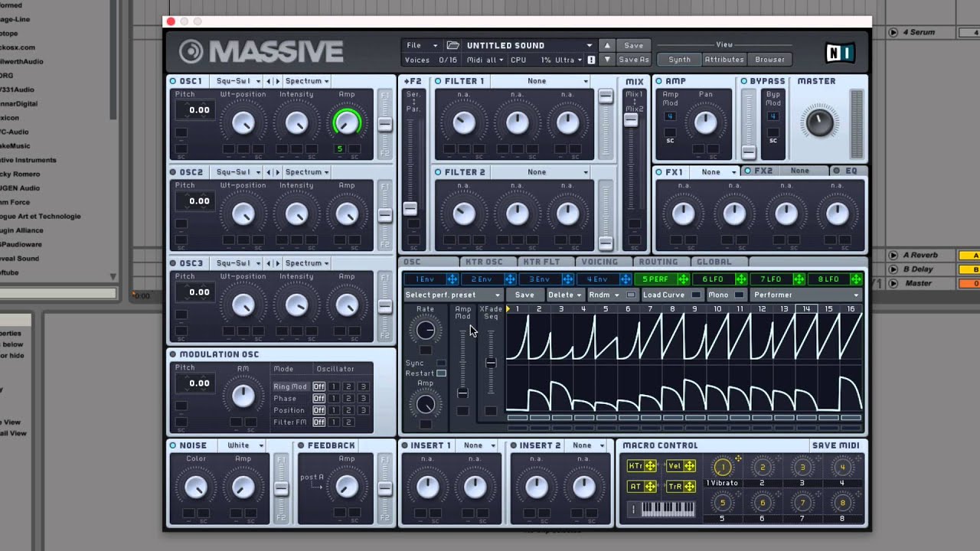Grab the 8 LFO modulation drag handle
The image size is (980, 551).
pyautogui.click(x=855, y=279)
